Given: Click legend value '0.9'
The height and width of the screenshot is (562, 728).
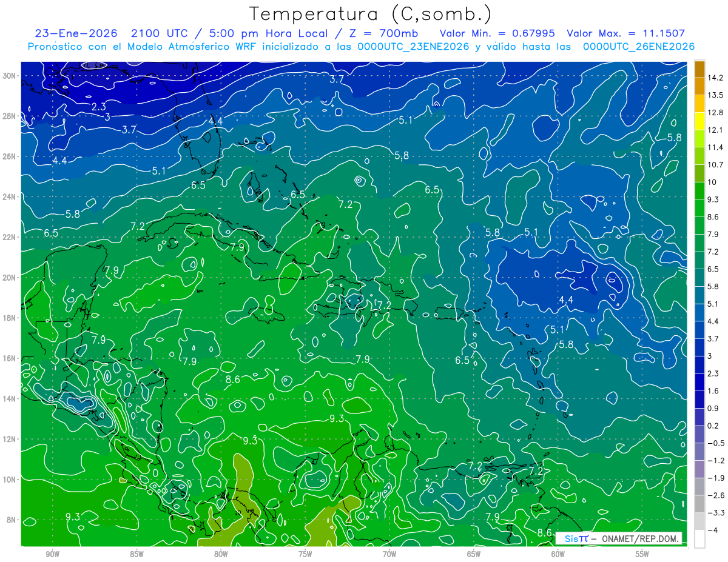Looking at the screenshot, I should tap(713, 408).
